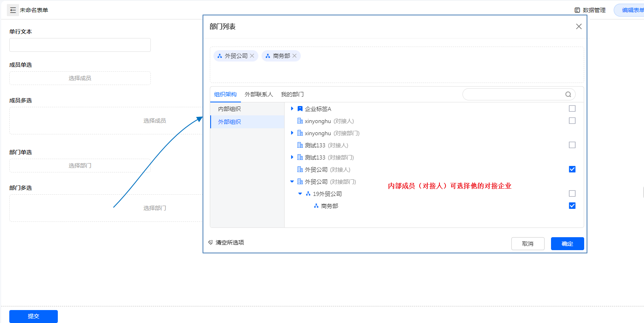This screenshot has height=323, width=644.
Task: Expand the 企业标签A tree node
Action: tap(292, 109)
